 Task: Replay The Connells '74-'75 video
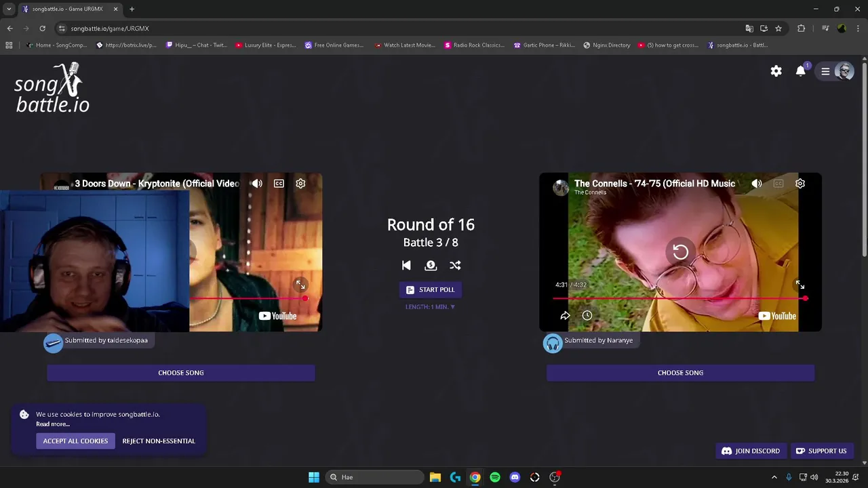[680, 252]
